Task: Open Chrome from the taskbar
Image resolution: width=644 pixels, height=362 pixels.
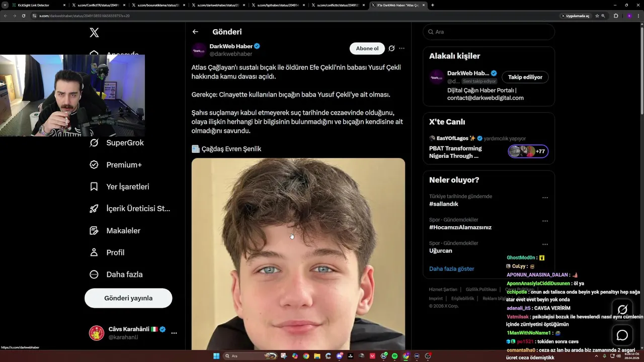Action: click(306, 356)
